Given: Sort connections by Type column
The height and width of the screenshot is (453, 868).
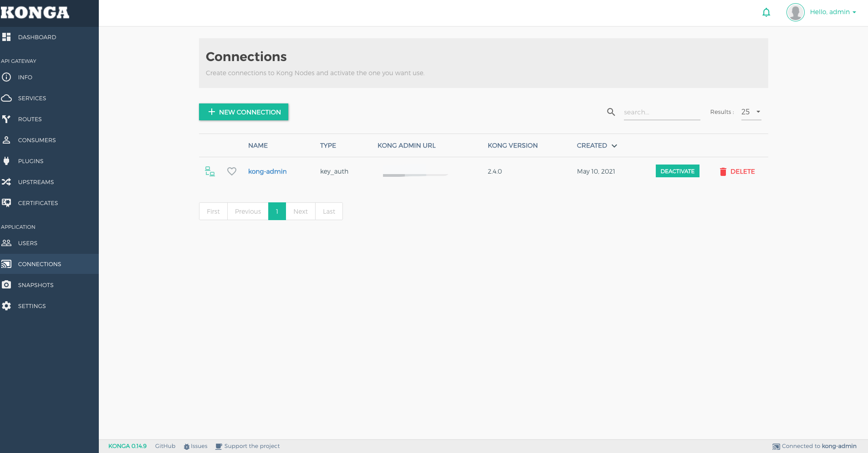Looking at the screenshot, I should (x=328, y=145).
